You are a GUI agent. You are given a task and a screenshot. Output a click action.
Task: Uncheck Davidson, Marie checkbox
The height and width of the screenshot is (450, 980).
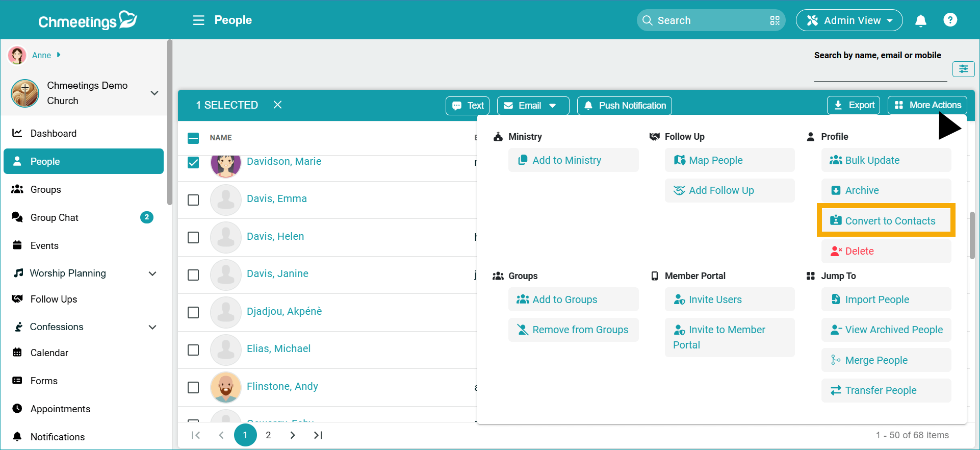click(193, 162)
